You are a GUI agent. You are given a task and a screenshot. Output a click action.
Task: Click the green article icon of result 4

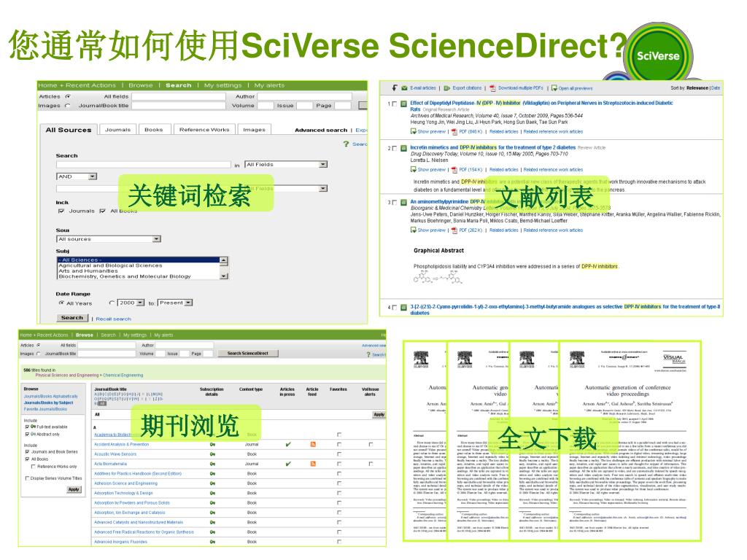click(x=403, y=308)
